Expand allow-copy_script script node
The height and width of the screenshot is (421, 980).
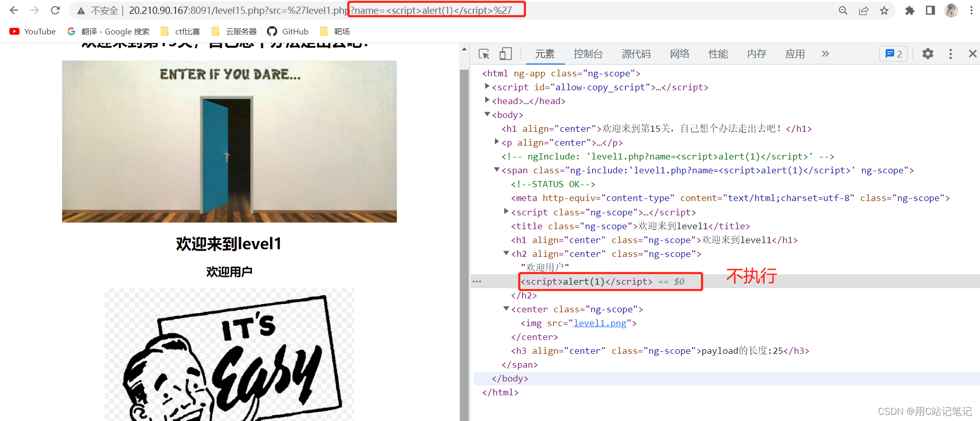point(487,86)
